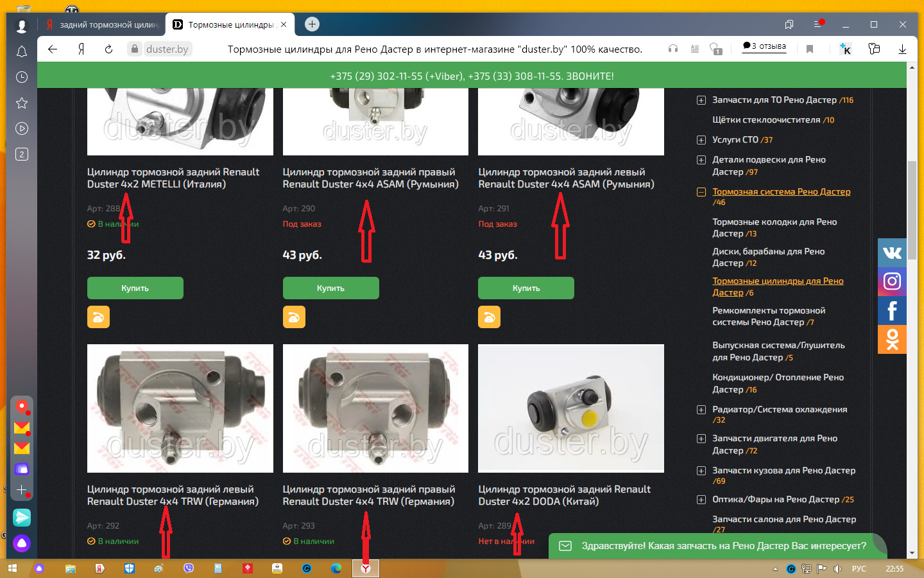Image resolution: width=924 pixels, height=578 pixels.
Task: Click the headphones read-aloud icon
Action: tap(673, 49)
